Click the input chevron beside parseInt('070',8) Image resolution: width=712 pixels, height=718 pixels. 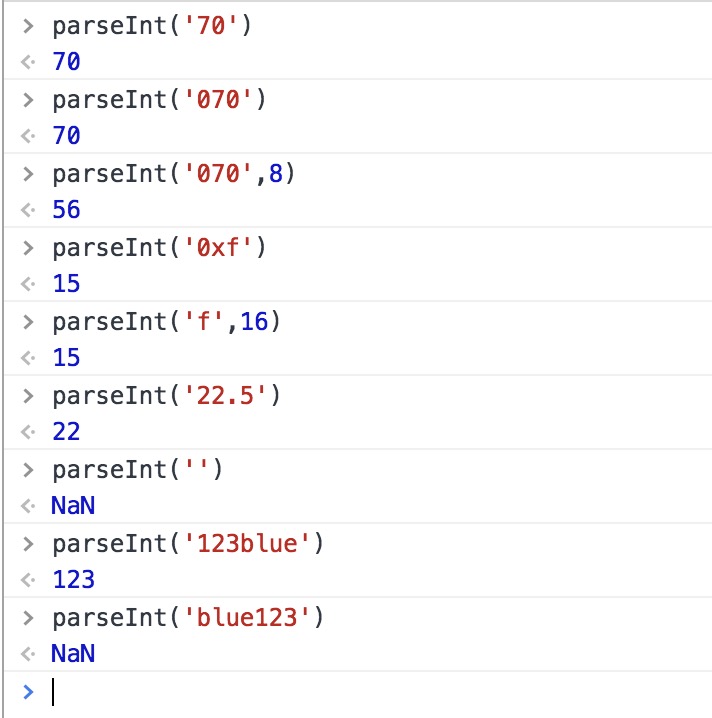point(29,174)
